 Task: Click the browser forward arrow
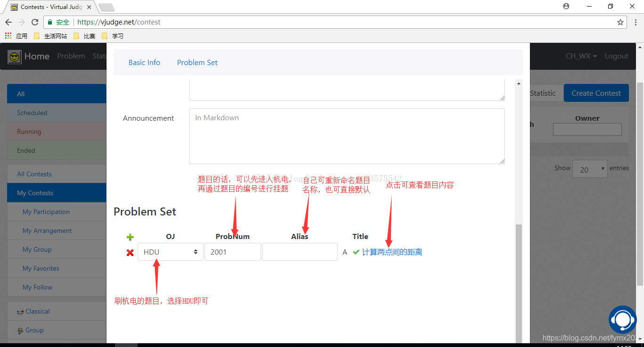22,22
